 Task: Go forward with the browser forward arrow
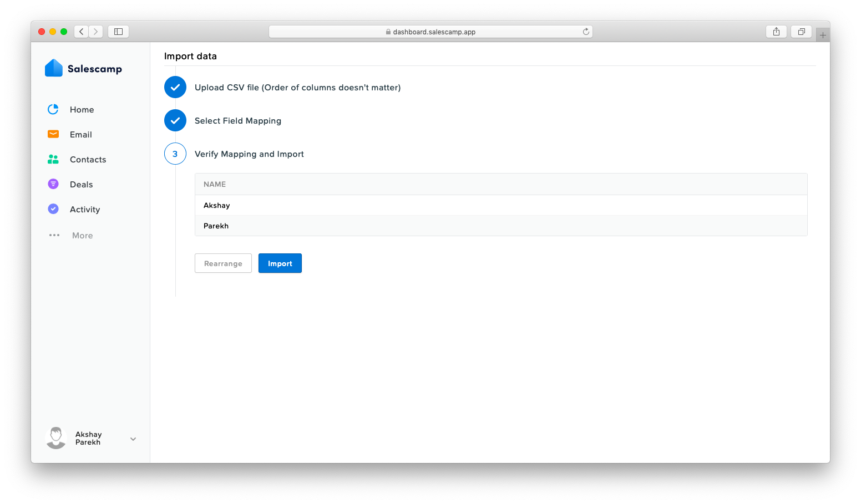pyautogui.click(x=95, y=32)
